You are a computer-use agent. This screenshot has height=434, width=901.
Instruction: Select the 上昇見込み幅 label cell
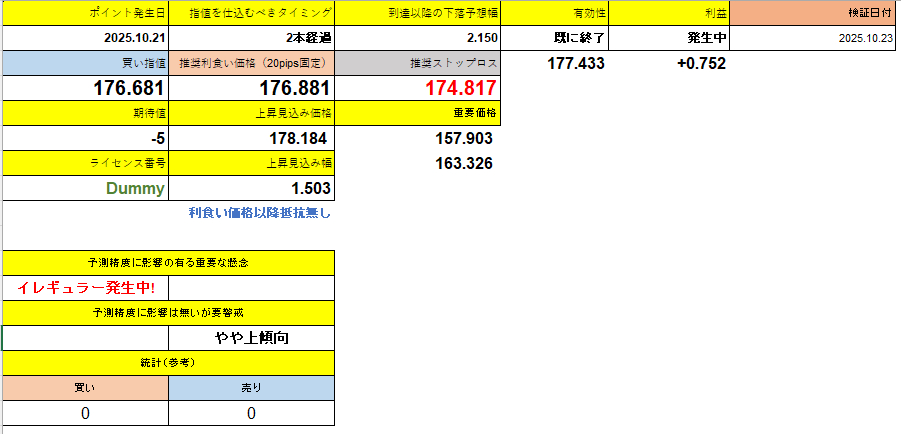click(252, 163)
